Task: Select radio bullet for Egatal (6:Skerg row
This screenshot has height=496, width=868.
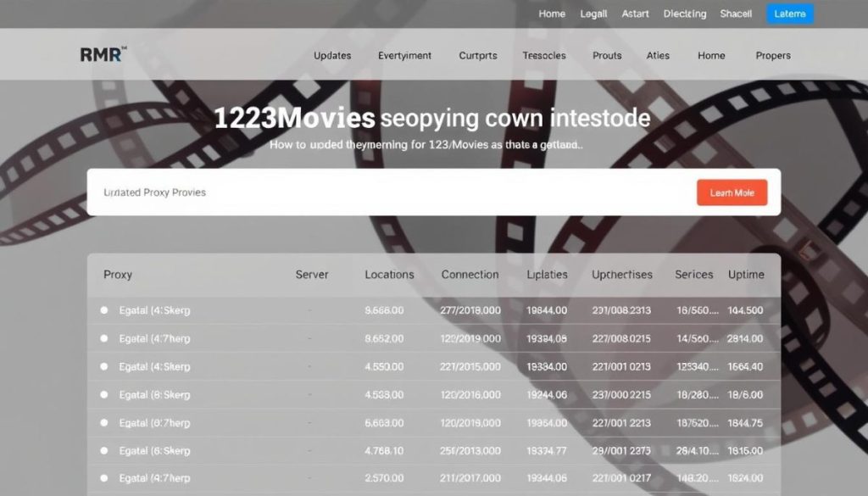Action: (x=104, y=450)
